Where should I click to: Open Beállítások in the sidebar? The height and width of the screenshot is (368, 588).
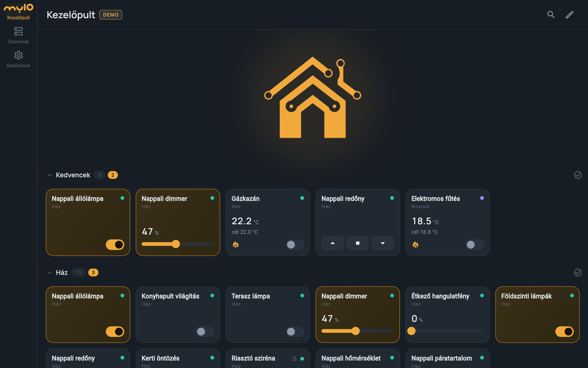pos(18,59)
